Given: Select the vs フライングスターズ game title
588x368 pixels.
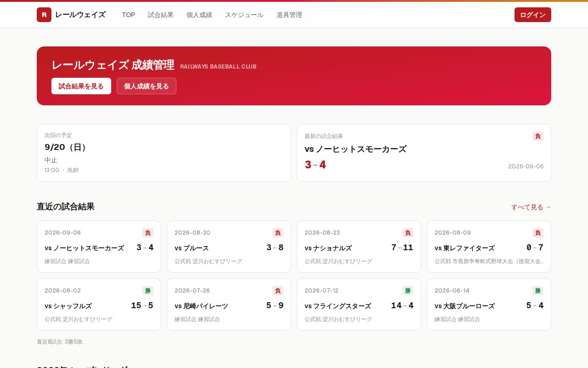Looking at the screenshot, I should tap(338, 306).
